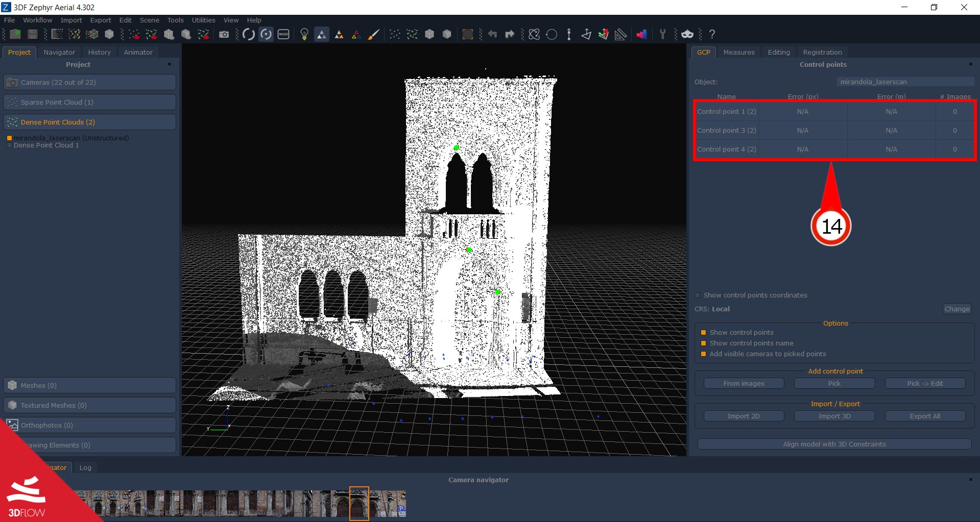Toggle visibility of Dense Point Cloud 1
The height and width of the screenshot is (522, 980).
9,145
